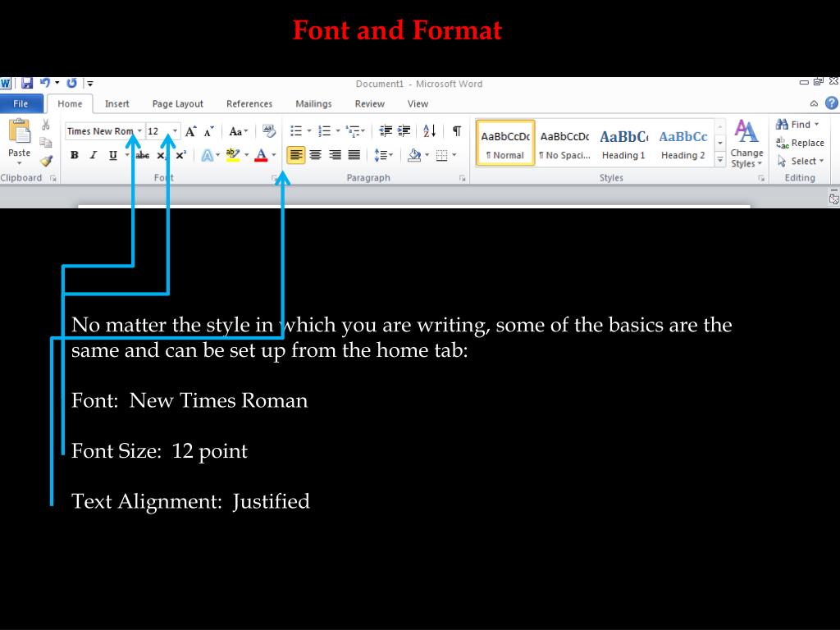The width and height of the screenshot is (840, 630).
Task: Open Word Help question mark icon
Action: [832, 103]
